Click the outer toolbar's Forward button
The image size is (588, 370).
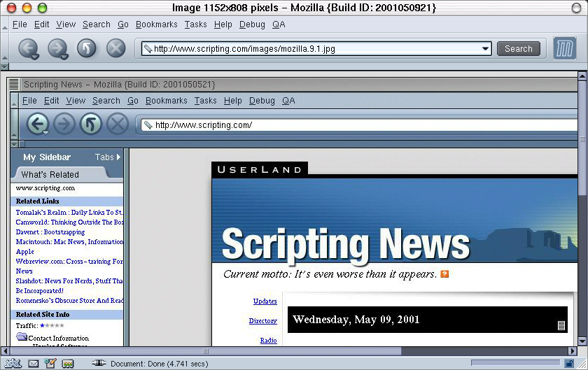[x=57, y=48]
